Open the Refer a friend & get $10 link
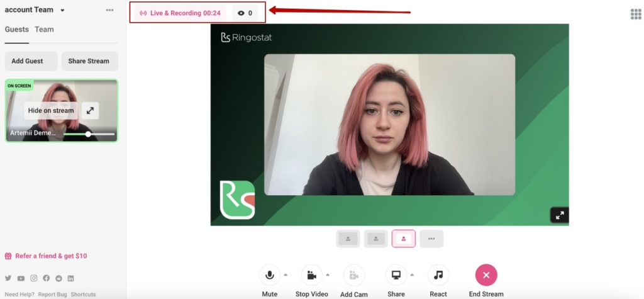This screenshot has height=299, width=644. 51,256
